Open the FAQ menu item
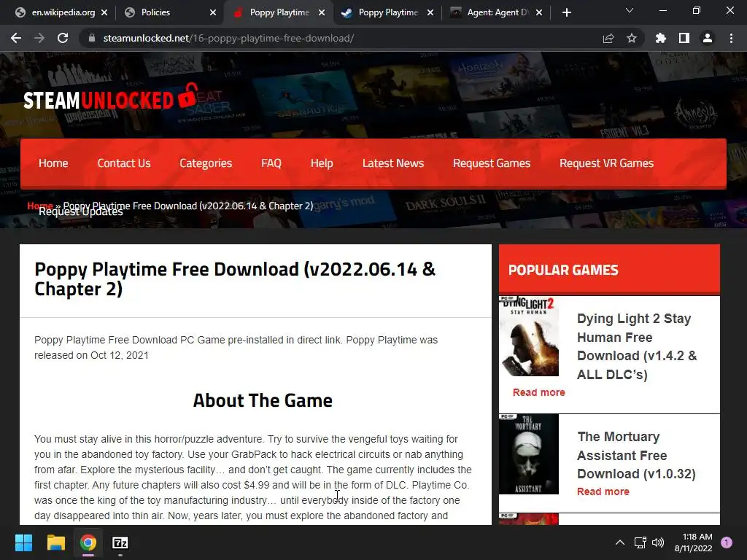Image resolution: width=747 pixels, height=560 pixels. pos(271,163)
